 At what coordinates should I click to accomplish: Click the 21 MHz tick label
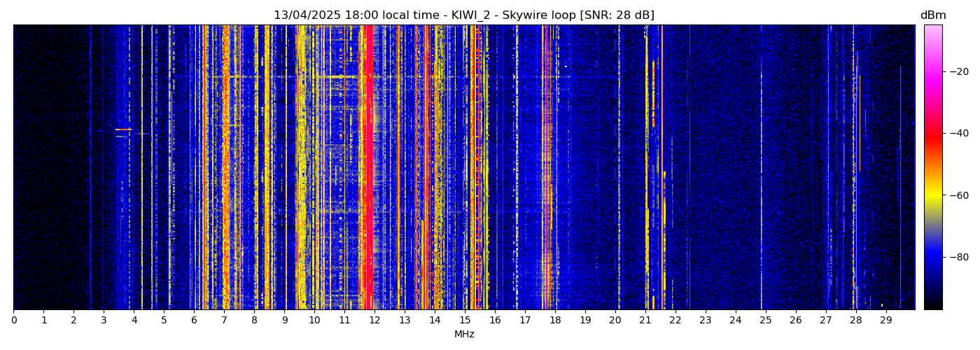(645, 321)
